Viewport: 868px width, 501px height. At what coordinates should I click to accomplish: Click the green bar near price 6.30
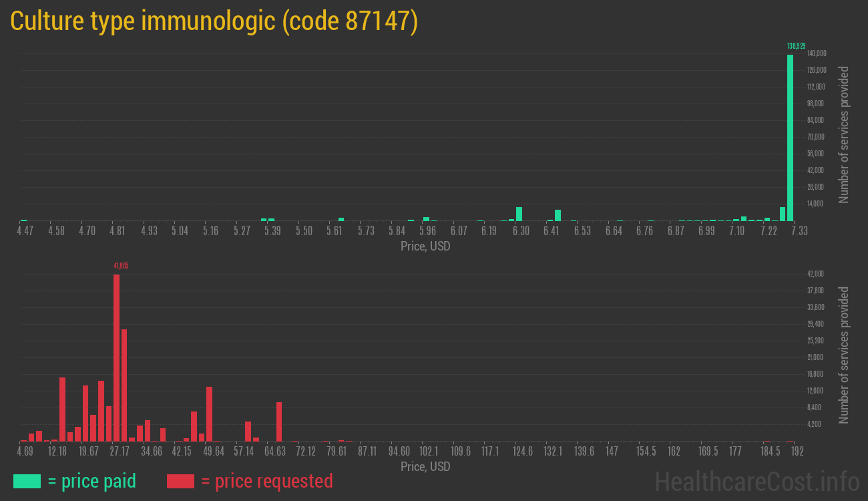pyautogui.click(x=519, y=214)
